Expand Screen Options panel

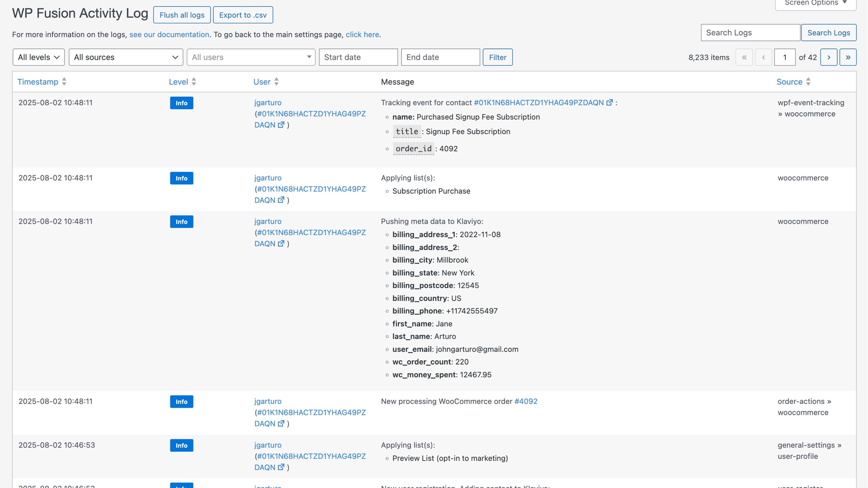(816, 4)
